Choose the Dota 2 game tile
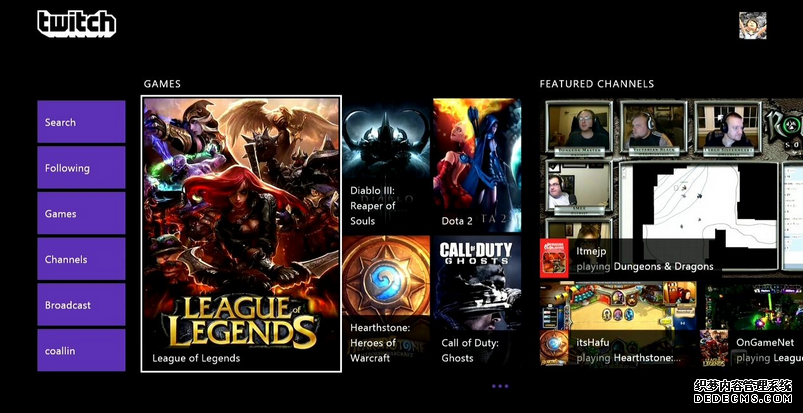The width and height of the screenshot is (803, 413). click(x=477, y=165)
